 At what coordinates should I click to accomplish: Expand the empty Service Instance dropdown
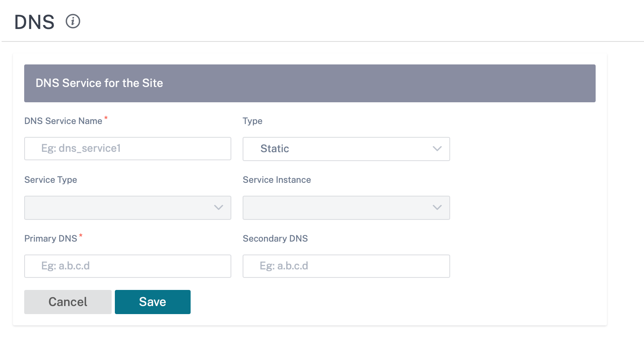[x=346, y=208]
